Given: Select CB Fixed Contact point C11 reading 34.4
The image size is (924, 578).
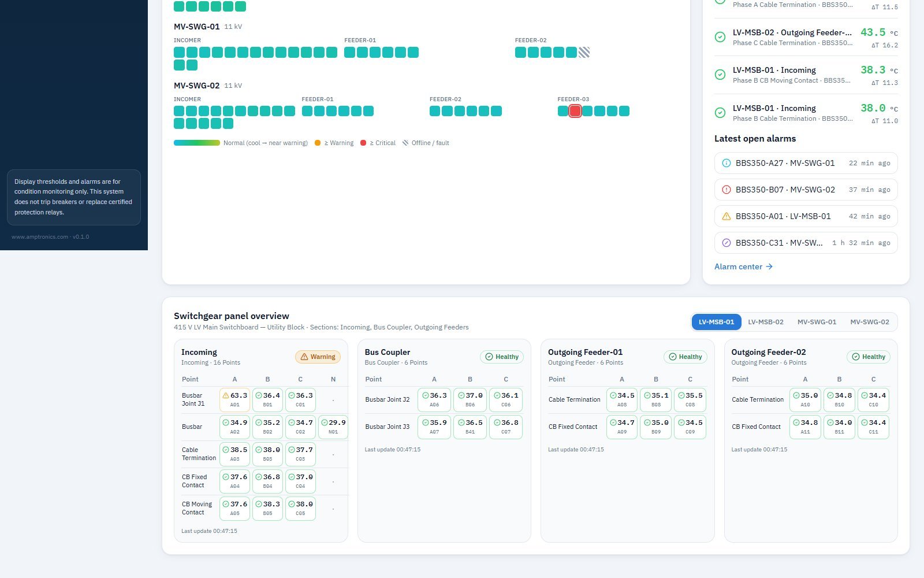Looking at the screenshot, I should (873, 427).
